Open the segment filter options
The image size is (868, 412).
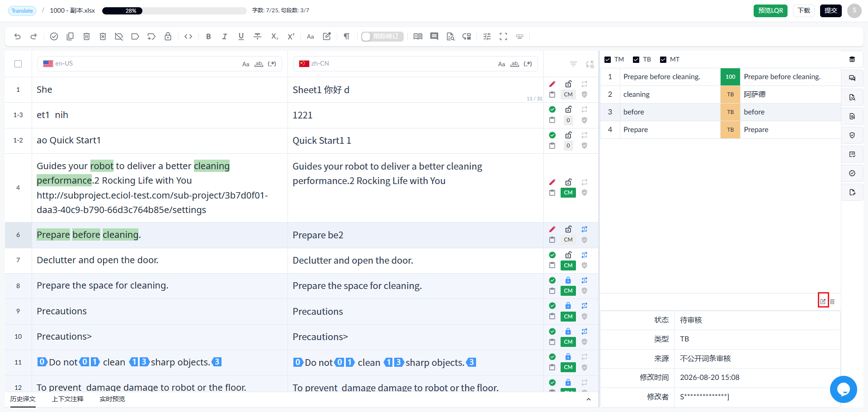tap(573, 64)
